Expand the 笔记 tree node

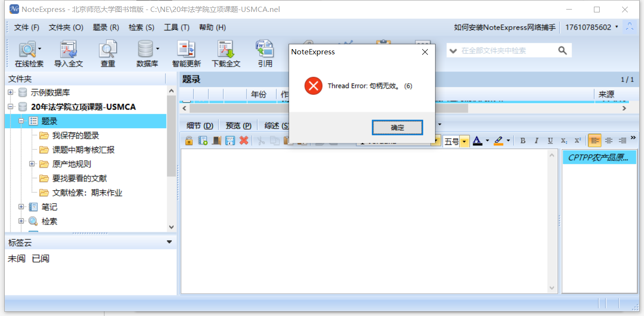(x=21, y=207)
